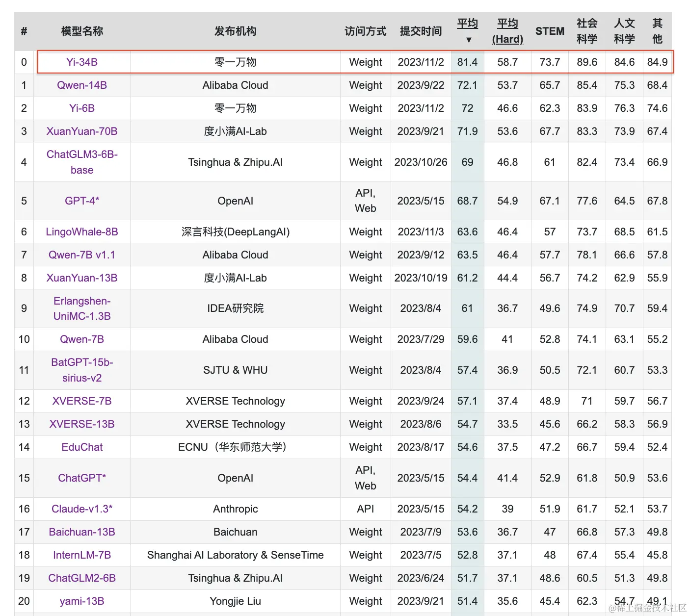
Task: Open the Baichuan-13B model link
Action: pyautogui.click(x=82, y=532)
